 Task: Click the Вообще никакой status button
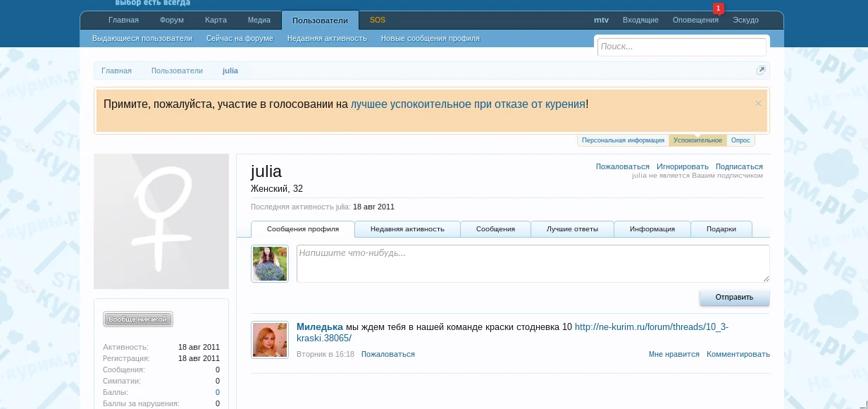[x=138, y=319]
